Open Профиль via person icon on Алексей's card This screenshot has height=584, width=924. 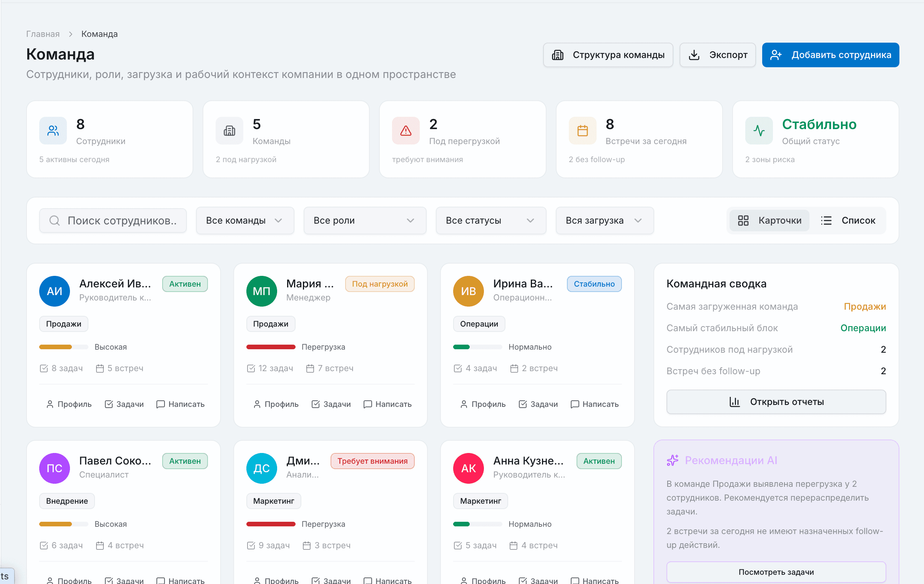pyautogui.click(x=49, y=404)
